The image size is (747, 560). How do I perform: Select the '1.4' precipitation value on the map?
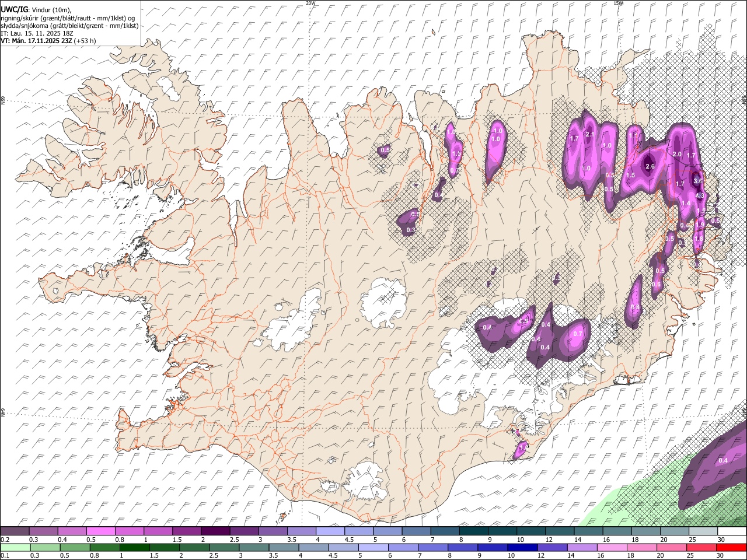pyautogui.click(x=686, y=203)
